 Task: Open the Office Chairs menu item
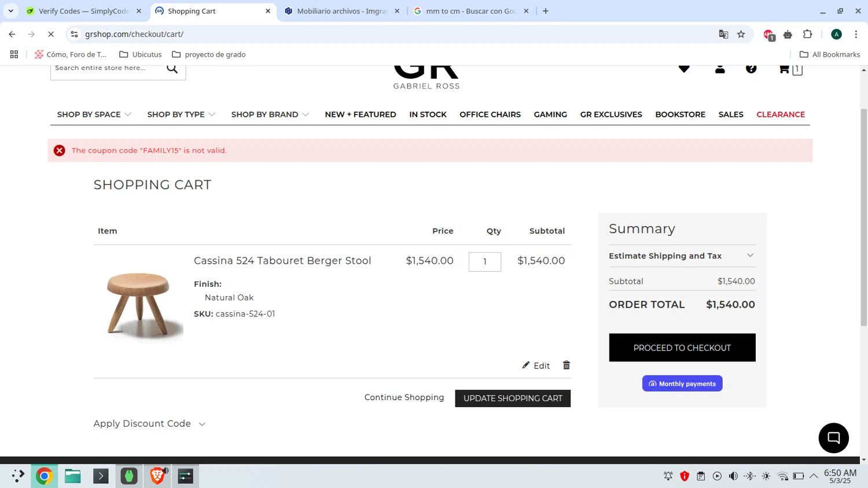(x=490, y=114)
